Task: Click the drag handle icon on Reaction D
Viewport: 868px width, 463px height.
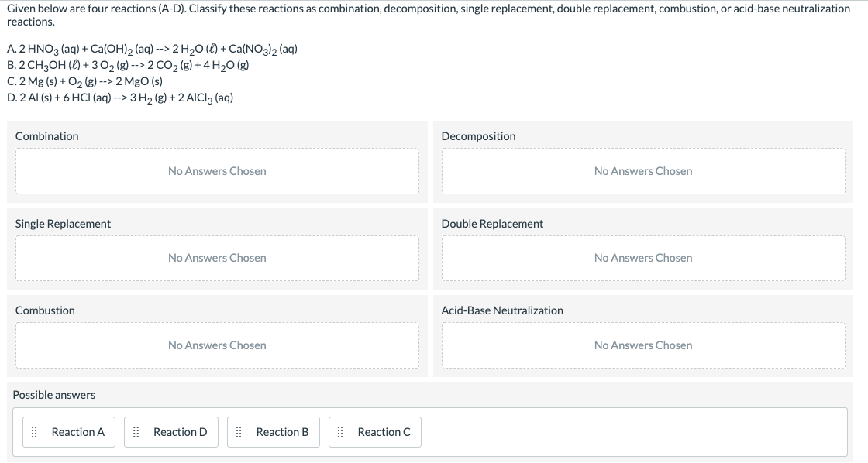Action: point(136,432)
